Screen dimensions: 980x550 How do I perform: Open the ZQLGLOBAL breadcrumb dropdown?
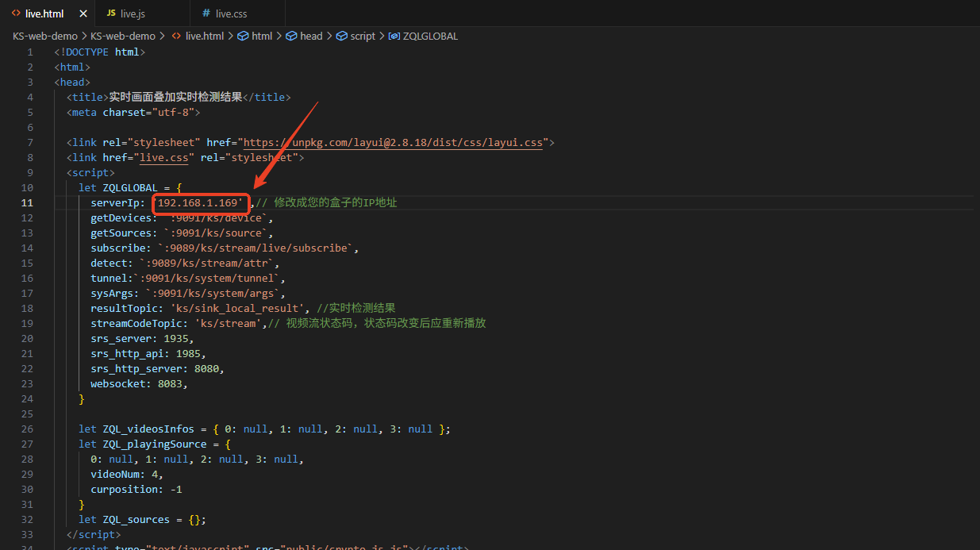tap(430, 36)
